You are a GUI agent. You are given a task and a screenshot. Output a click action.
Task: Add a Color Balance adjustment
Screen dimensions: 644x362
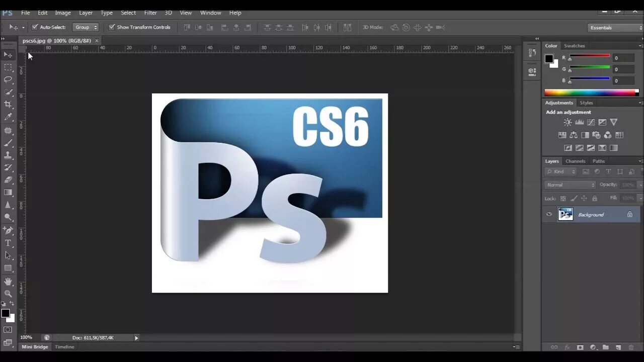point(574,135)
